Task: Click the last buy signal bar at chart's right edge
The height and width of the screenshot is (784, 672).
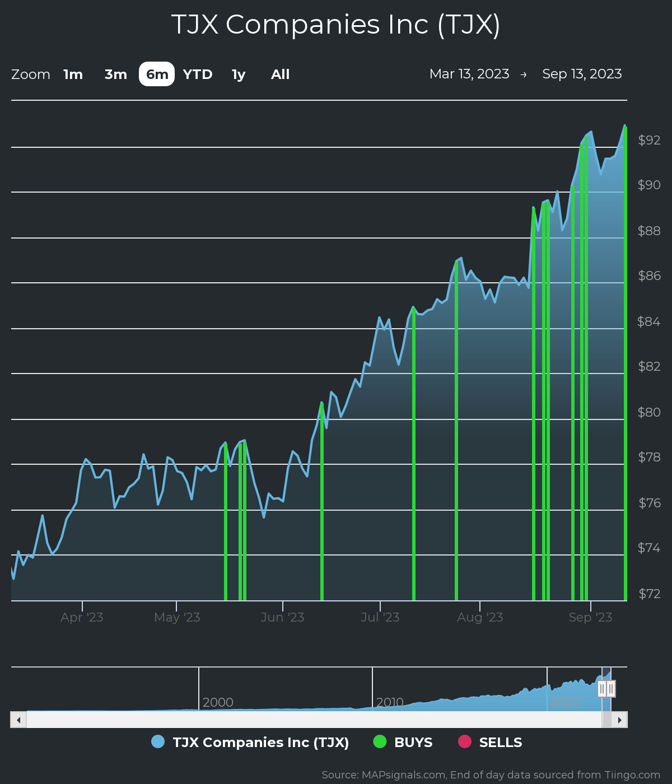Action: tap(626, 364)
